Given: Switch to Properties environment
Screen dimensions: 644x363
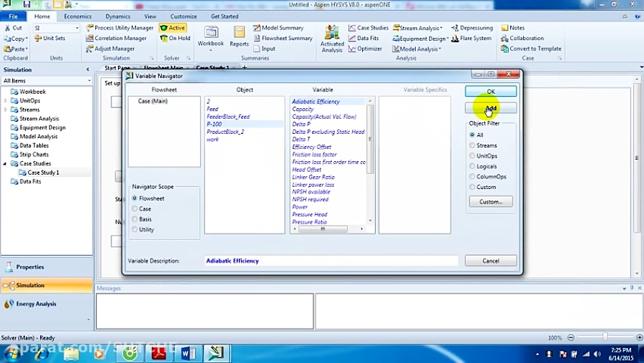Looking at the screenshot, I should click(x=47, y=267).
